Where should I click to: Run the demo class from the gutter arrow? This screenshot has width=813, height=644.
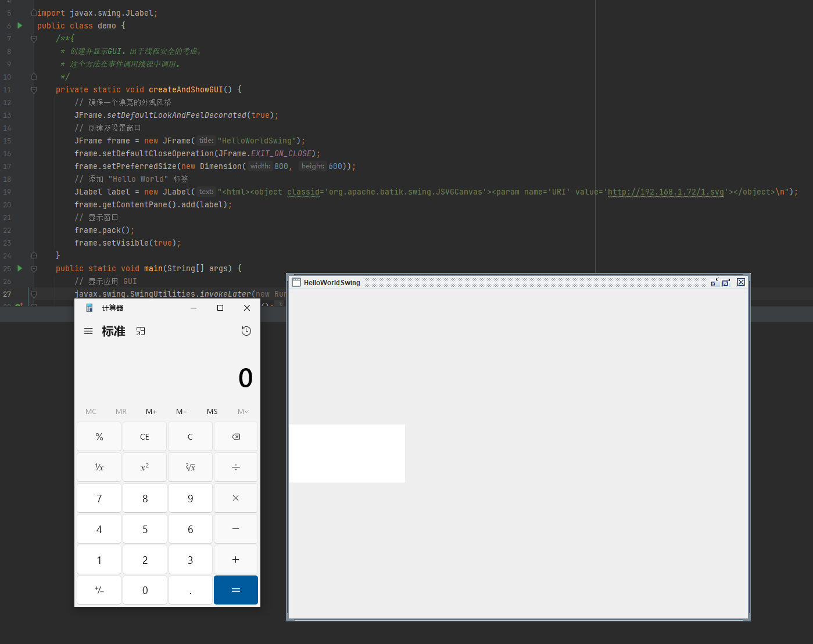[x=20, y=26]
